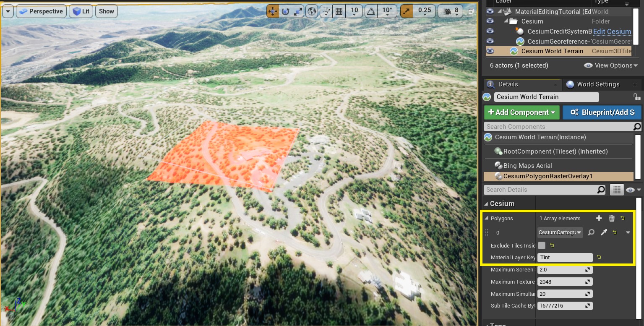Click the actor name field Cesium World Terrain
This screenshot has height=326, width=644.
coord(547,97)
